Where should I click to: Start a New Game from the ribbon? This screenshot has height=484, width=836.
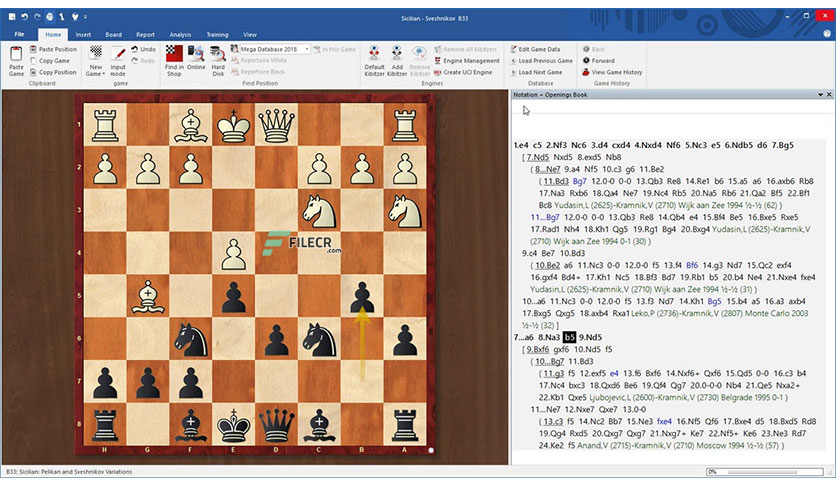click(x=95, y=61)
